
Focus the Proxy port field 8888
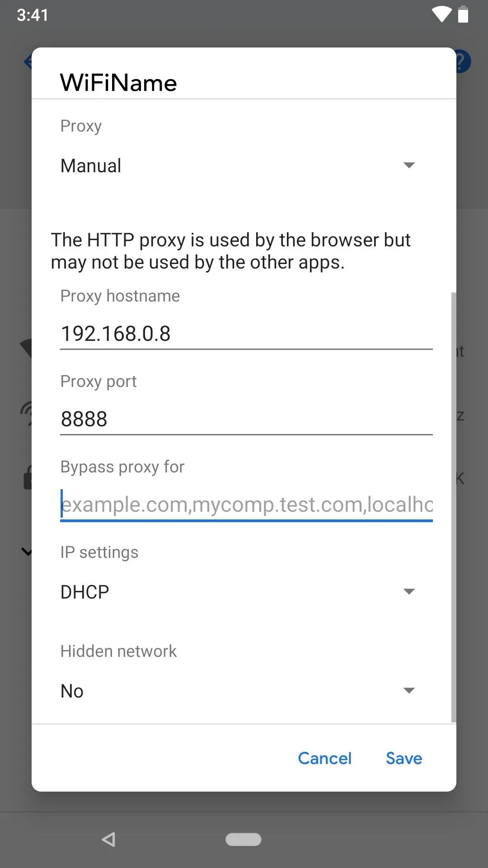click(246, 419)
